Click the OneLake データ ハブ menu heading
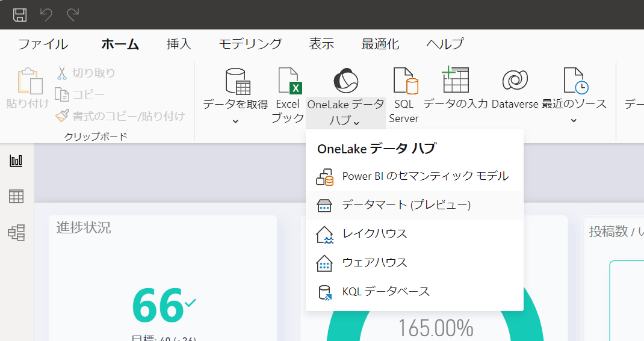Image resolution: width=644 pixels, height=341 pixels. [377, 149]
